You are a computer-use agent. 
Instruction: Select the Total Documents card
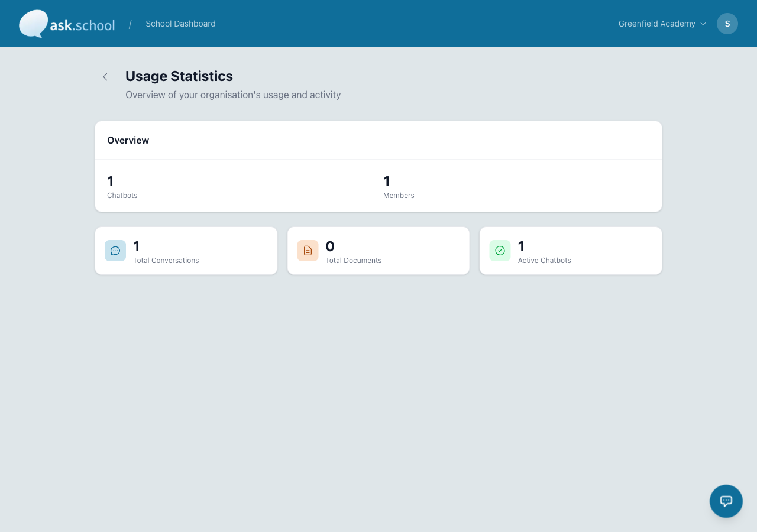pos(378,251)
